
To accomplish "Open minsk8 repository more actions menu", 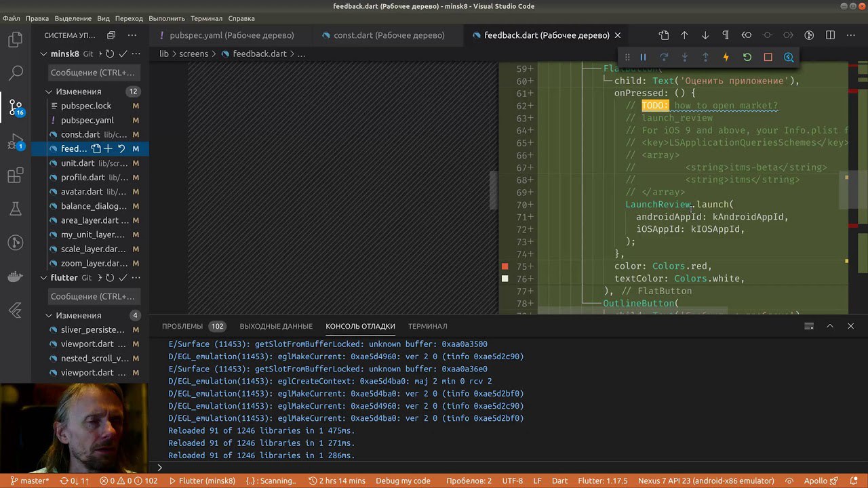I will coord(136,54).
